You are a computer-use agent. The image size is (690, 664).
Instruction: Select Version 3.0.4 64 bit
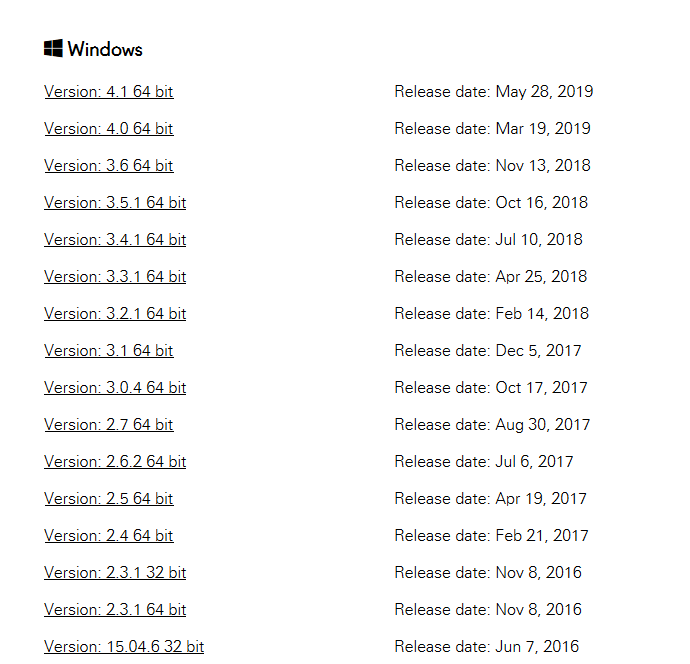115,388
